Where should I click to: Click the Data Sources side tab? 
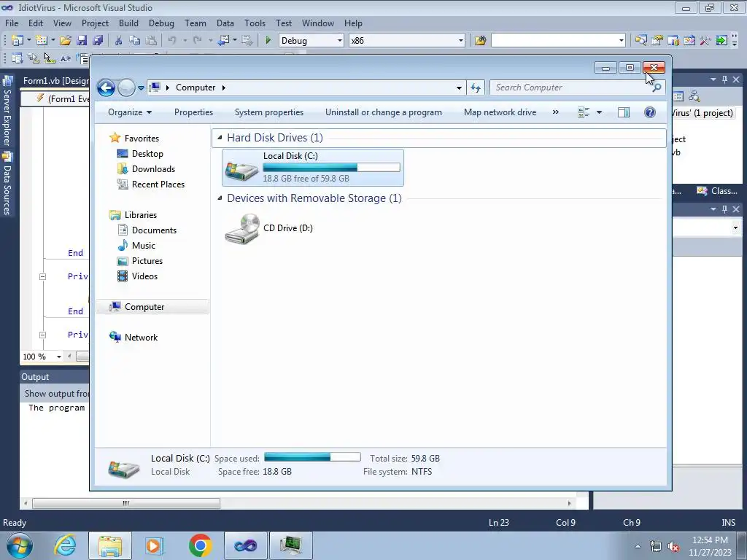point(7,184)
